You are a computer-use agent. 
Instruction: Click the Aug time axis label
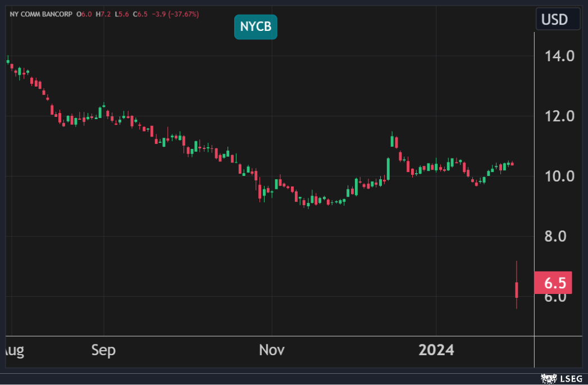(12, 350)
